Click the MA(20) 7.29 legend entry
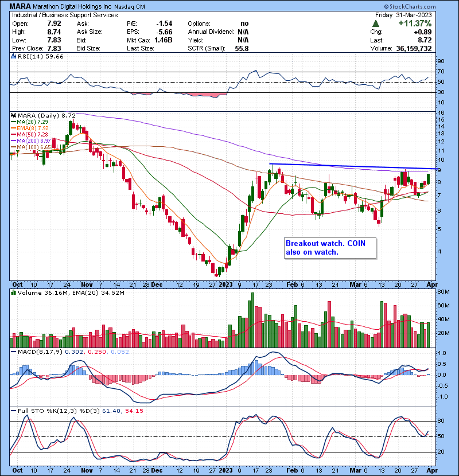The height and width of the screenshot is (476, 459). pos(29,122)
